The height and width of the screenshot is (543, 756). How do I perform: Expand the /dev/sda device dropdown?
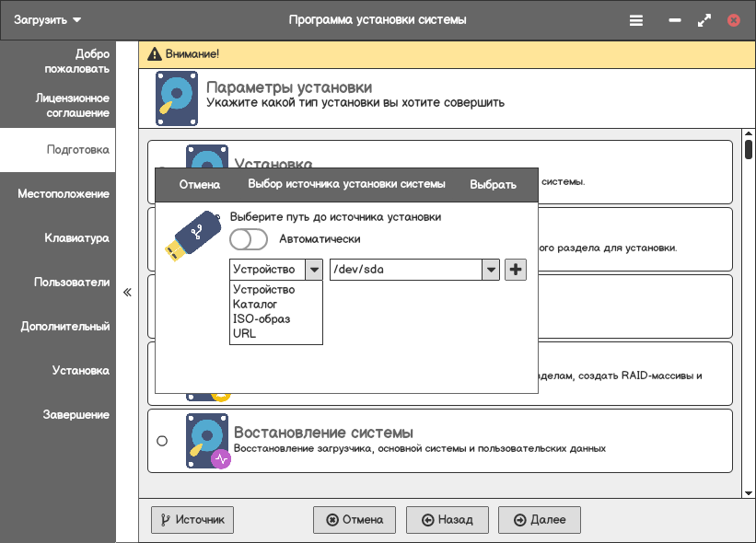491,270
